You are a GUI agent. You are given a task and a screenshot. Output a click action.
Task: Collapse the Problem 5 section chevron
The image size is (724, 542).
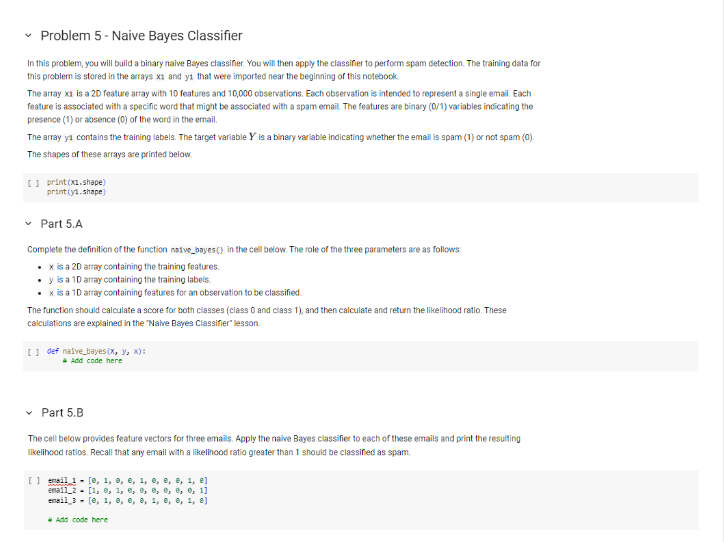click(x=29, y=36)
